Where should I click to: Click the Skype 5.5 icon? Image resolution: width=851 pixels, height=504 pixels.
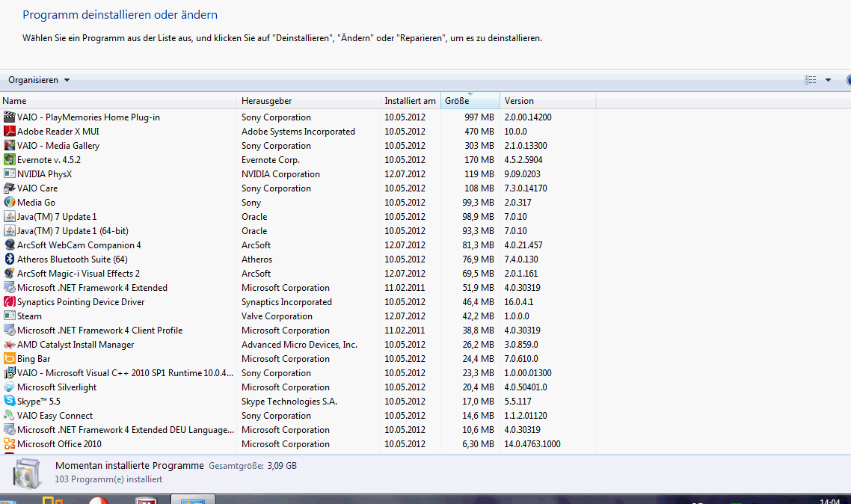tap(9, 402)
